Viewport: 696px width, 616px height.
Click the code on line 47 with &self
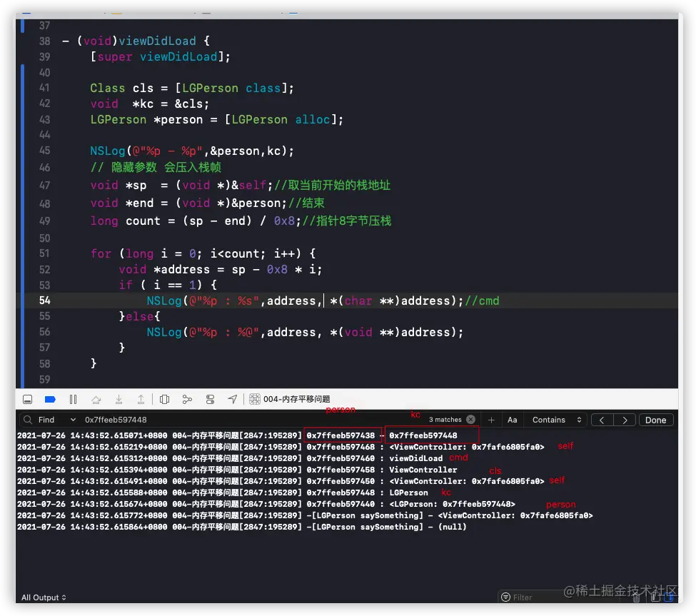point(240,185)
